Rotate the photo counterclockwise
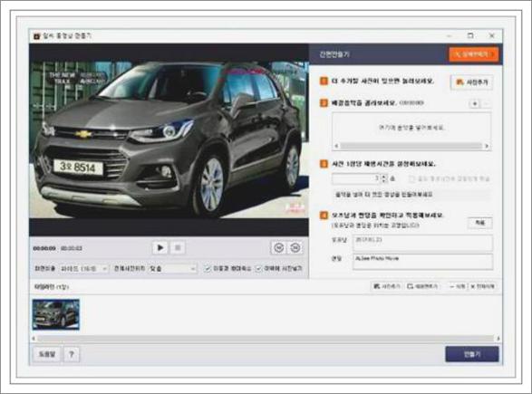 tap(279, 248)
